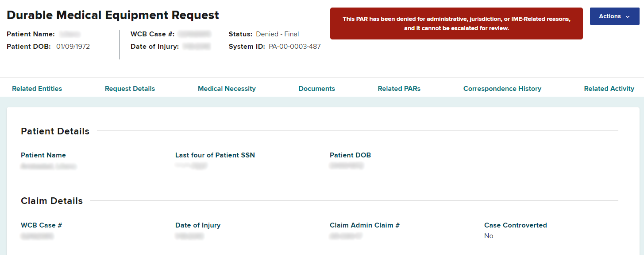This screenshot has height=255, width=644.
Task: Open the Request Details tab
Action: [x=130, y=89]
